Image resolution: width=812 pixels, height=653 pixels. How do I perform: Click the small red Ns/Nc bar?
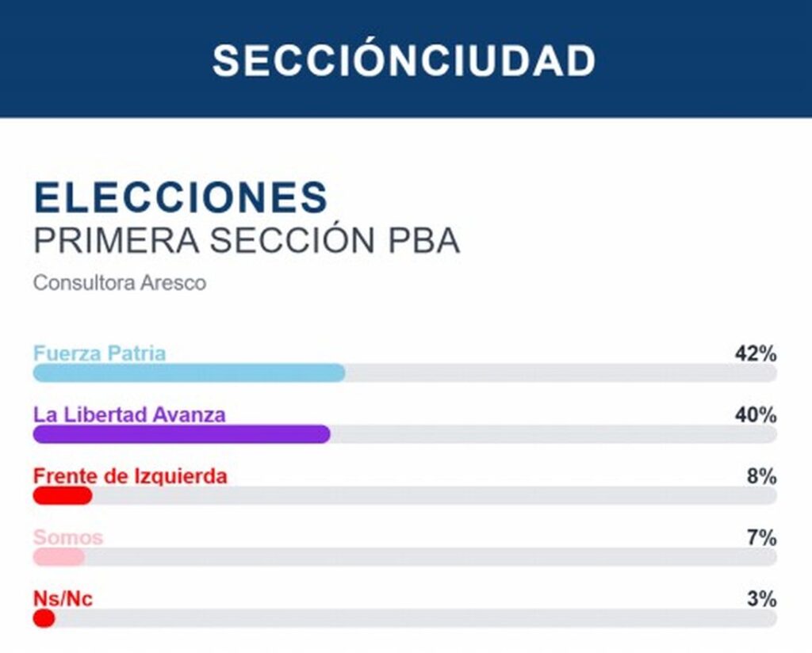point(44,618)
